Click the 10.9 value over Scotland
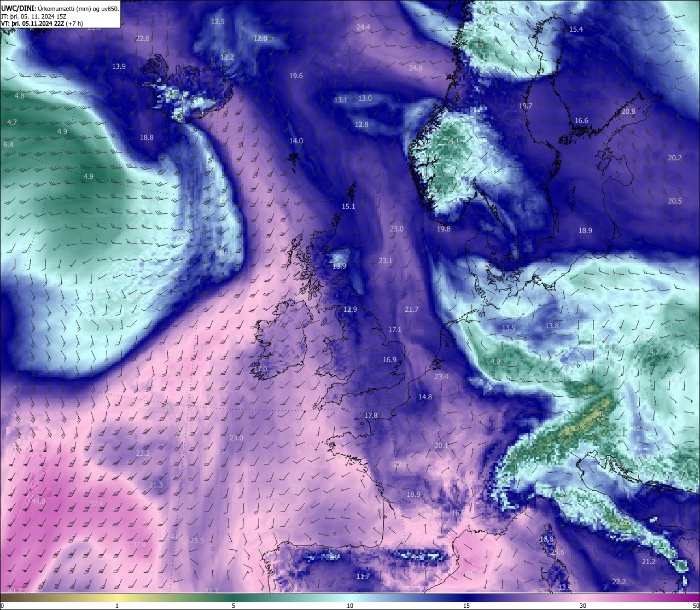Viewport: 700px width, 610px height. point(339,266)
